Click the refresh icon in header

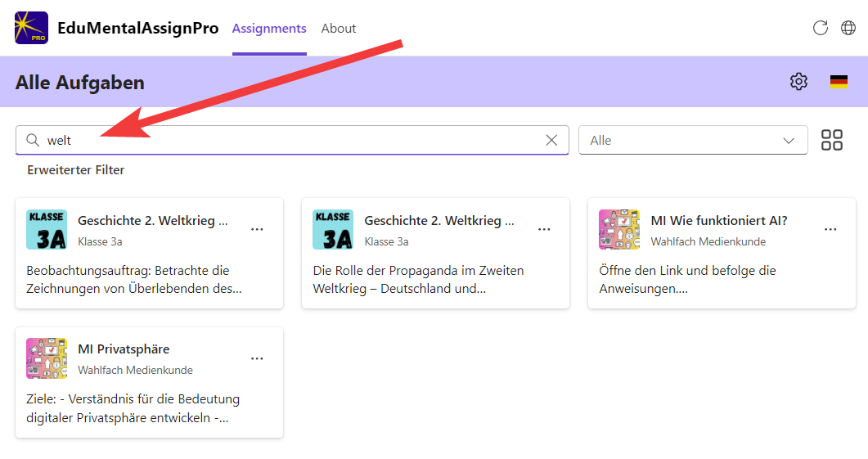coord(820,28)
